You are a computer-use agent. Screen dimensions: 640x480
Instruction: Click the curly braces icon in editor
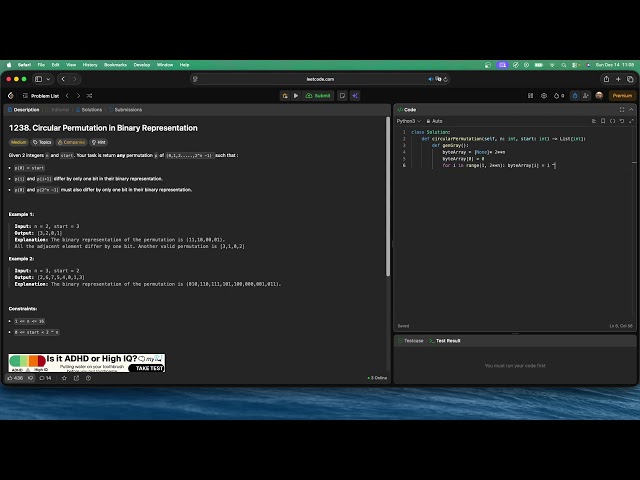click(x=613, y=121)
